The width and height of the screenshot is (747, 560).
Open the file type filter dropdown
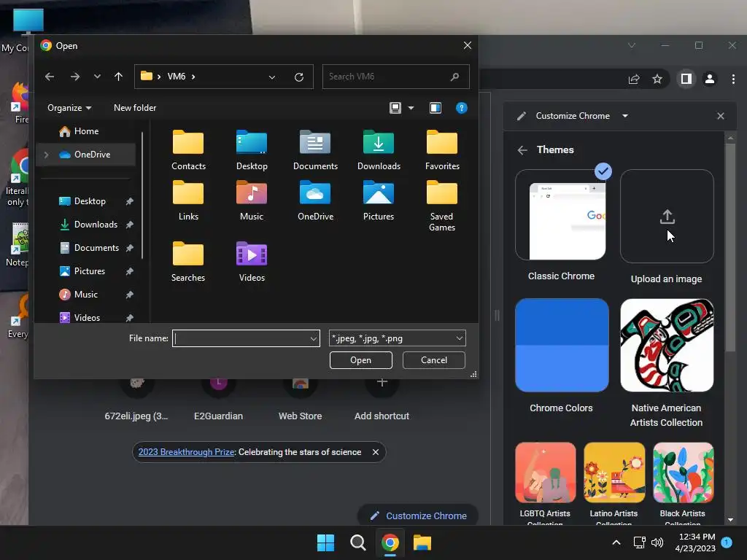[x=397, y=338]
